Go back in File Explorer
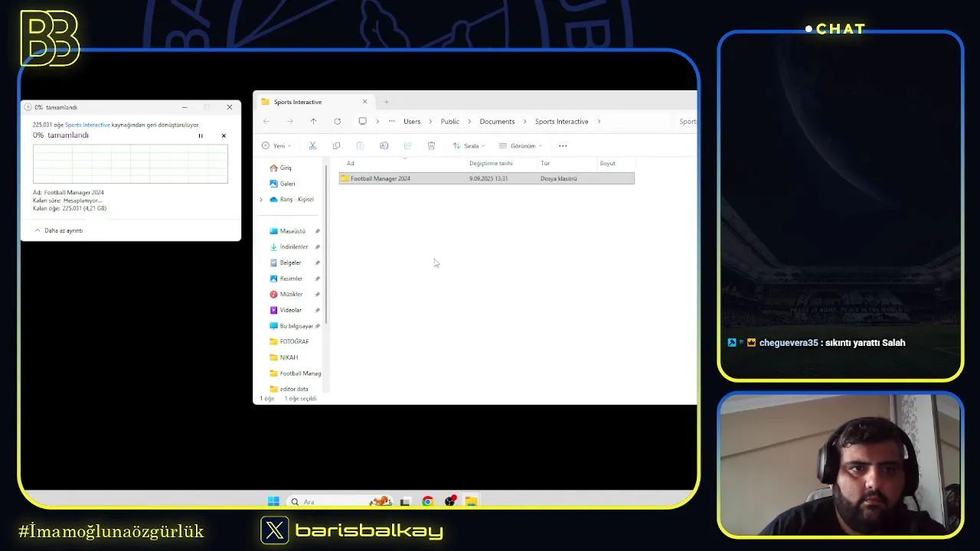Viewport: 980px width, 551px height. click(266, 122)
